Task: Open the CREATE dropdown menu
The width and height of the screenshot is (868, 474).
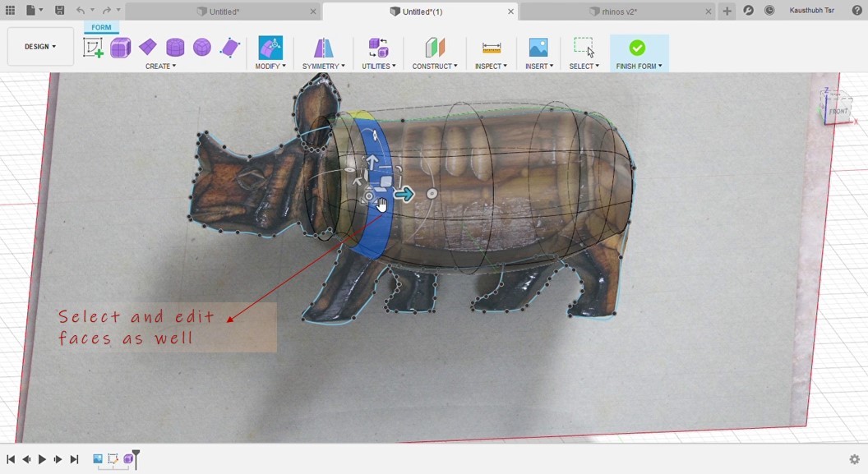Action: [160, 66]
